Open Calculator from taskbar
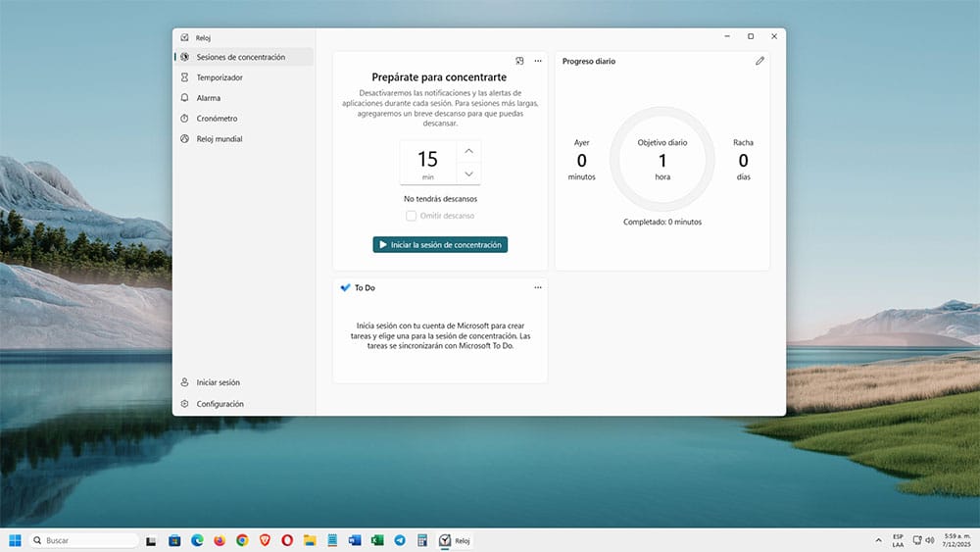Screen dimensions: 980x552 coord(421,541)
